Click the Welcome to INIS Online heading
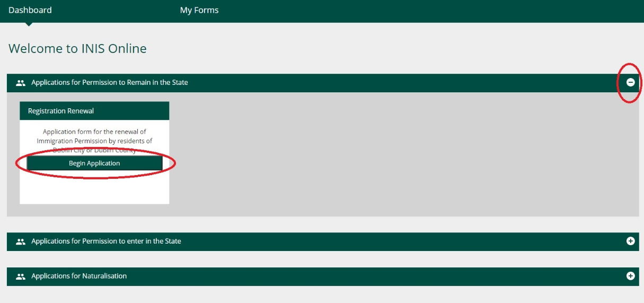644x303 pixels. coord(77,49)
